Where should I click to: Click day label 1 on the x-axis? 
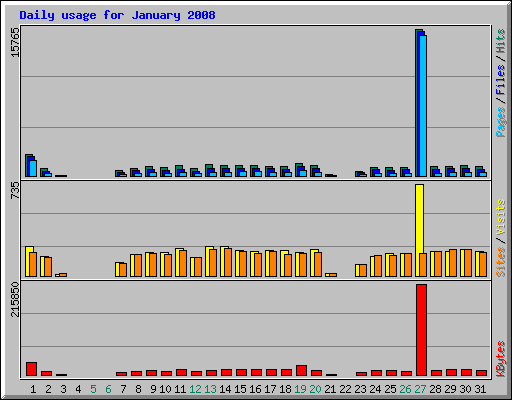[x=33, y=389]
